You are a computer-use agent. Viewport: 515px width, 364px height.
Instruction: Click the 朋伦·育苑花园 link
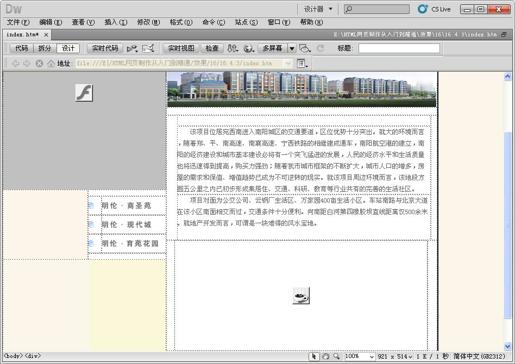point(130,244)
